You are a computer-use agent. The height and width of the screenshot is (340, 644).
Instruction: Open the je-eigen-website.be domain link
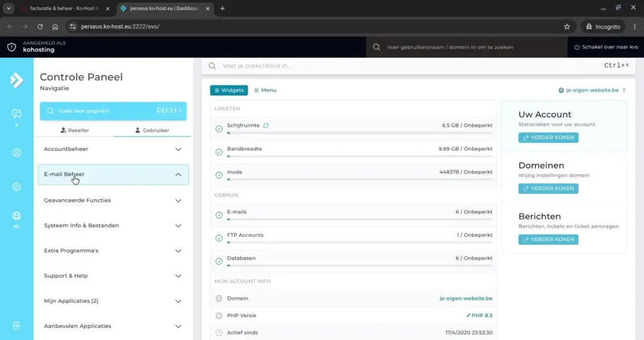tap(466, 299)
